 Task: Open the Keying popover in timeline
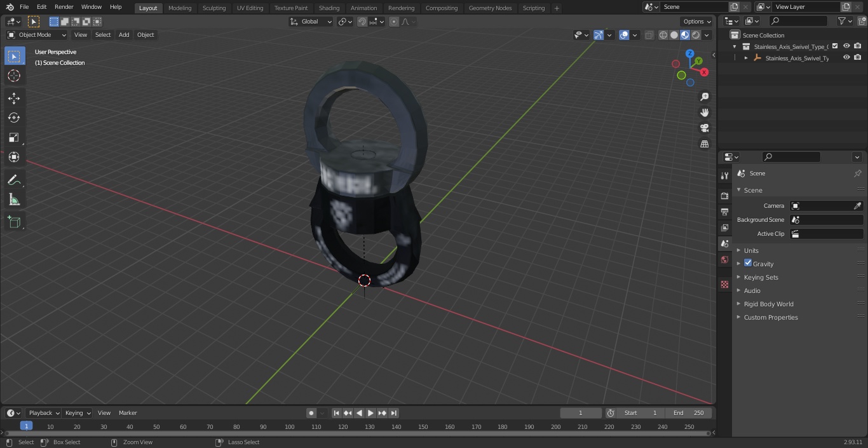click(78, 413)
